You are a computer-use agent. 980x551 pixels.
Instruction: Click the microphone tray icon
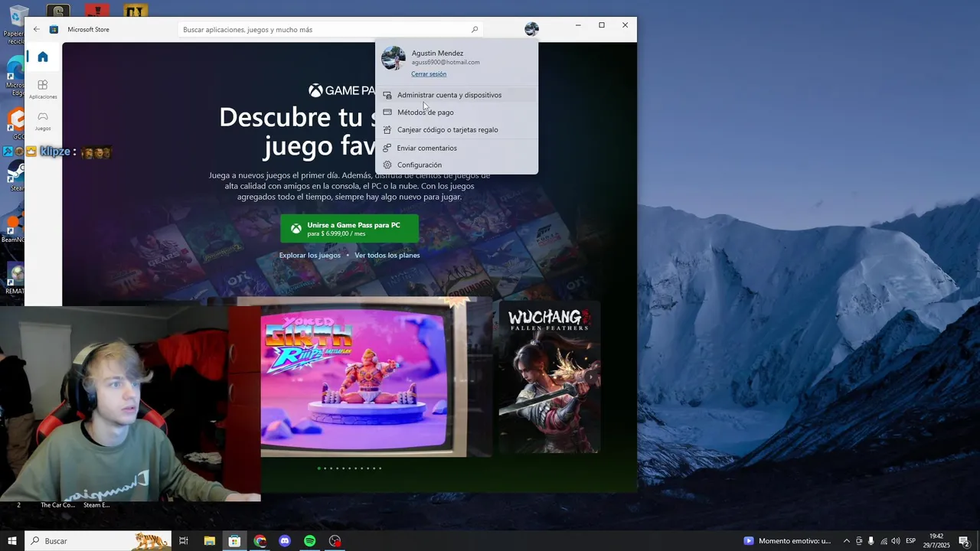click(871, 541)
